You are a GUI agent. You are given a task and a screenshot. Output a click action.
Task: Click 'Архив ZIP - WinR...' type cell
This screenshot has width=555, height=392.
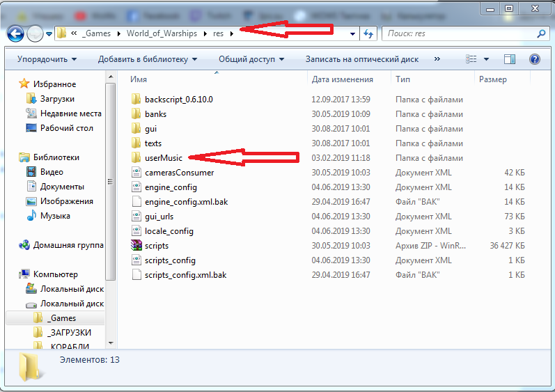(430, 245)
